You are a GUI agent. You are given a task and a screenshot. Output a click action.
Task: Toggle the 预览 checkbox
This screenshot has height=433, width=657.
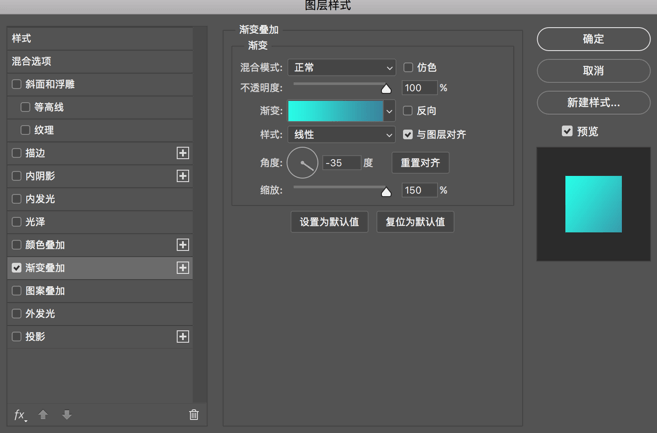(567, 131)
